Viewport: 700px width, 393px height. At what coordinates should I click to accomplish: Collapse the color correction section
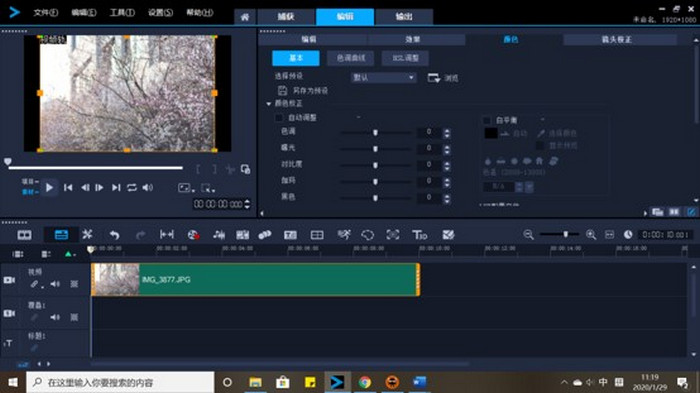[x=269, y=104]
